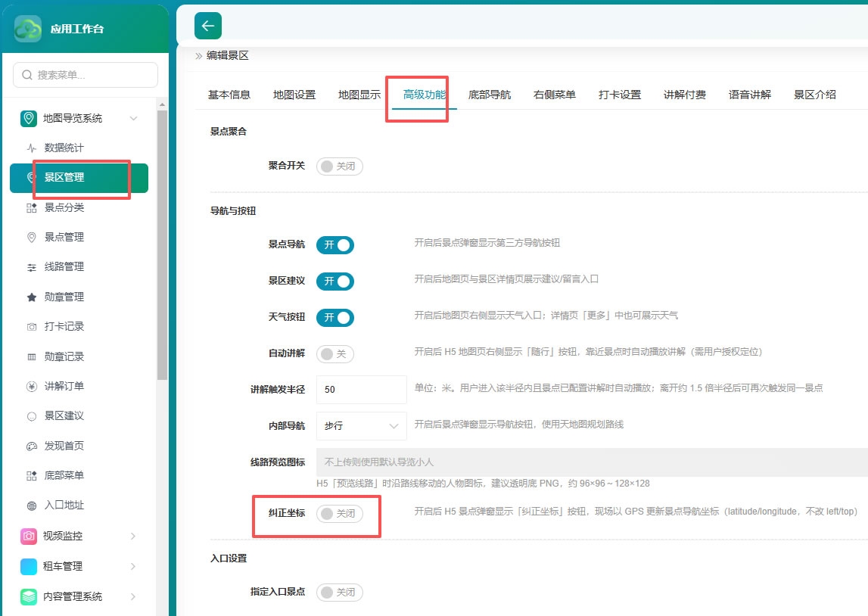Image resolution: width=868 pixels, height=616 pixels.
Task: Click the 数据统计 pulse icon
Action: coord(32,148)
